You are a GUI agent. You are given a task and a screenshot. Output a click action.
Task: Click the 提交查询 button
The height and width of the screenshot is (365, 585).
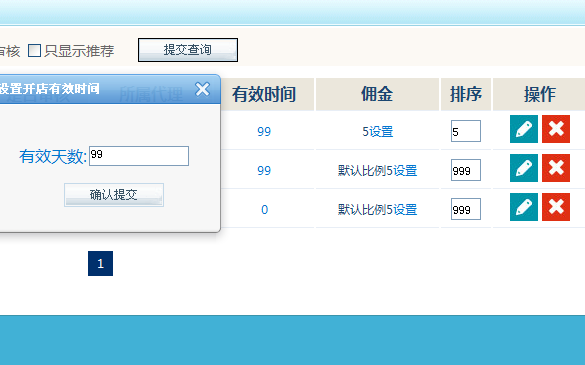tap(188, 50)
